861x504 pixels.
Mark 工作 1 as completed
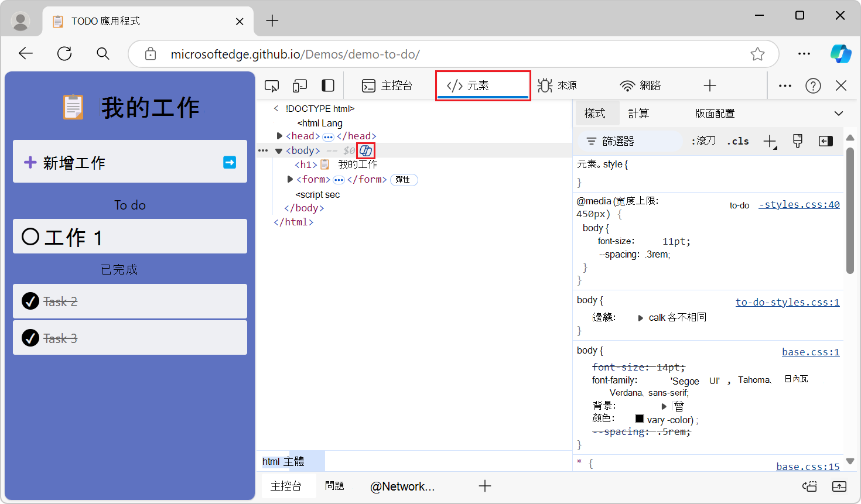pyautogui.click(x=30, y=236)
